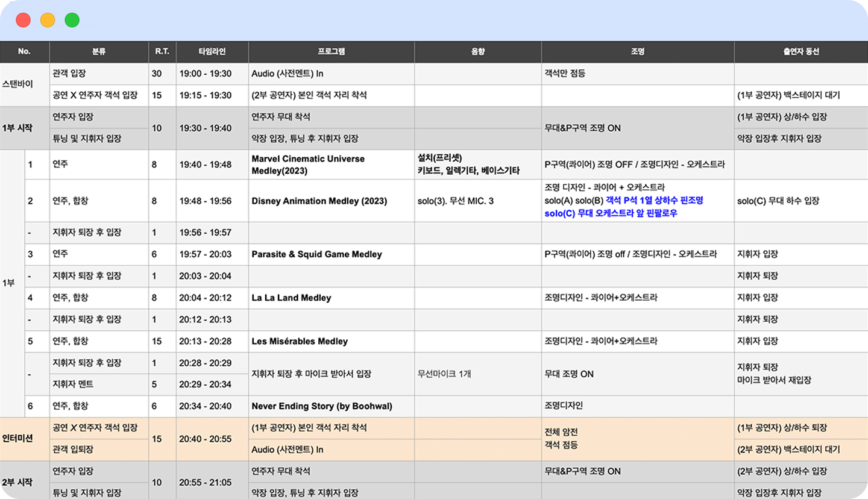
Task: Click the 'No.' column header
Action: click(x=24, y=52)
